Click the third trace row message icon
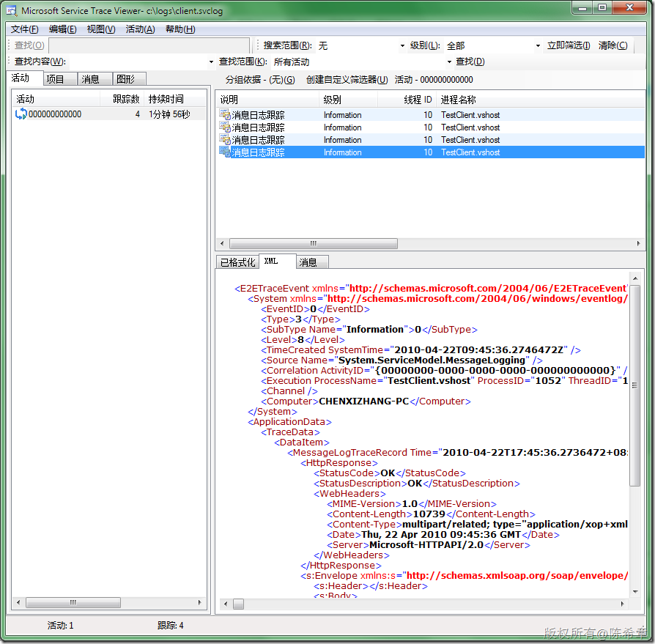Viewport: 655px width, 644px height. (x=225, y=139)
